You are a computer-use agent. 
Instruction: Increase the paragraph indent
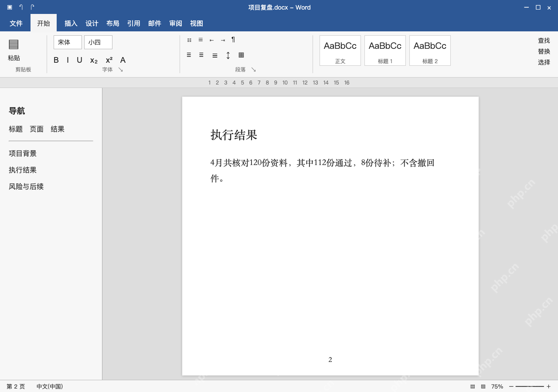[223, 40]
